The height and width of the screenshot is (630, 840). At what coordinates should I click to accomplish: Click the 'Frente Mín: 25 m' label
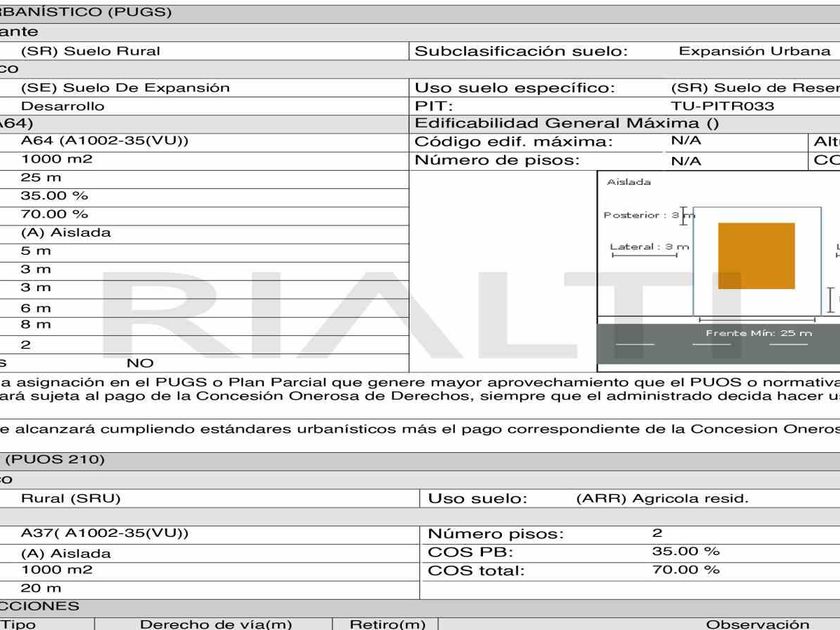pos(758,333)
